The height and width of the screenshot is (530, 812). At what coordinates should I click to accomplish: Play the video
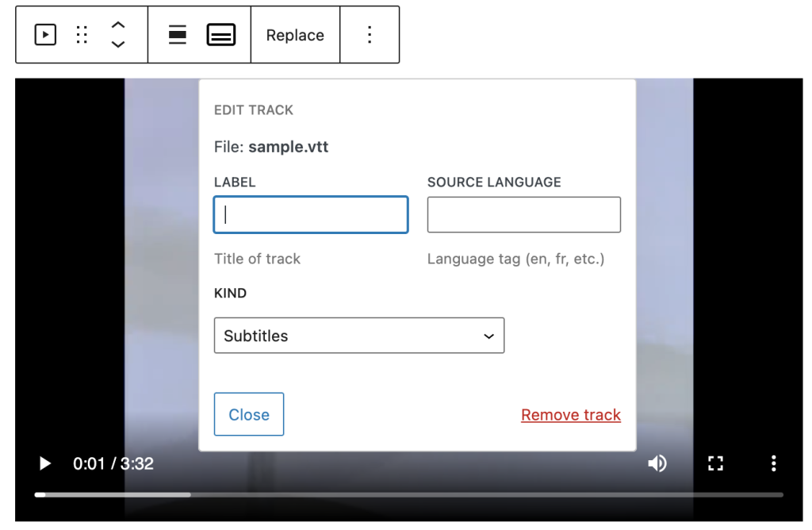pyautogui.click(x=45, y=463)
